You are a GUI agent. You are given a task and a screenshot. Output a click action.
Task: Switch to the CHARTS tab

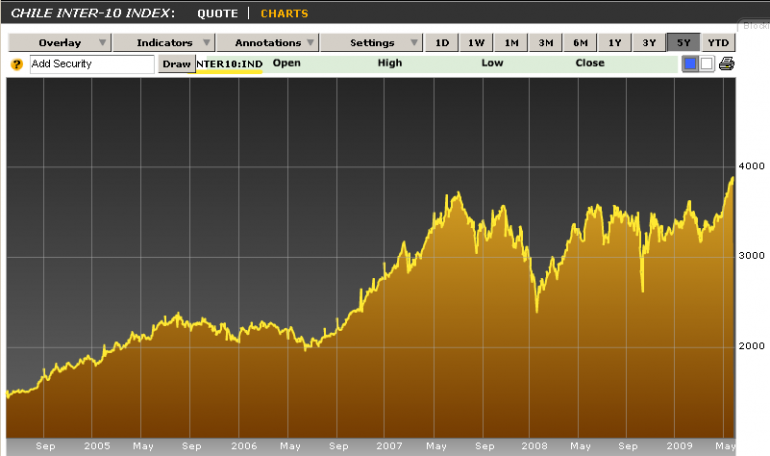tap(284, 13)
